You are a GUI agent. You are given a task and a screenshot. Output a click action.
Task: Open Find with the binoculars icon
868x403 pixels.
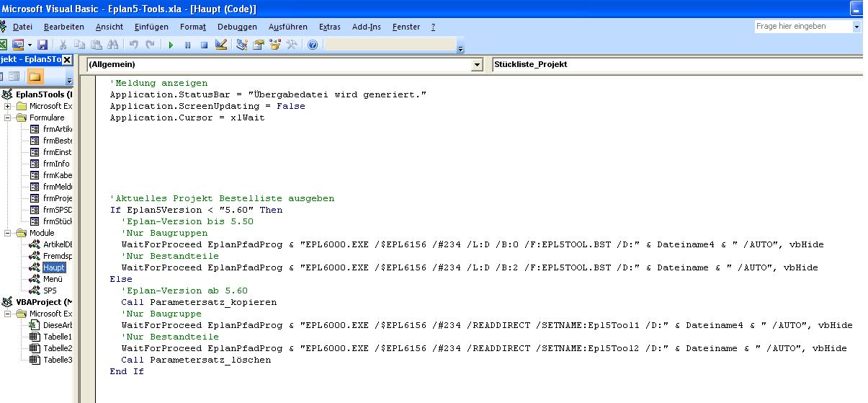click(113, 45)
